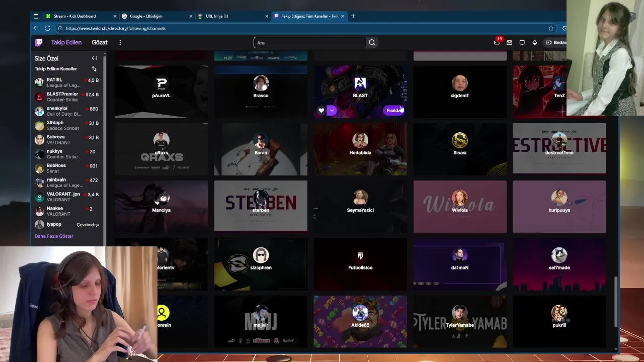Open the sizophren channel card

point(261,264)
